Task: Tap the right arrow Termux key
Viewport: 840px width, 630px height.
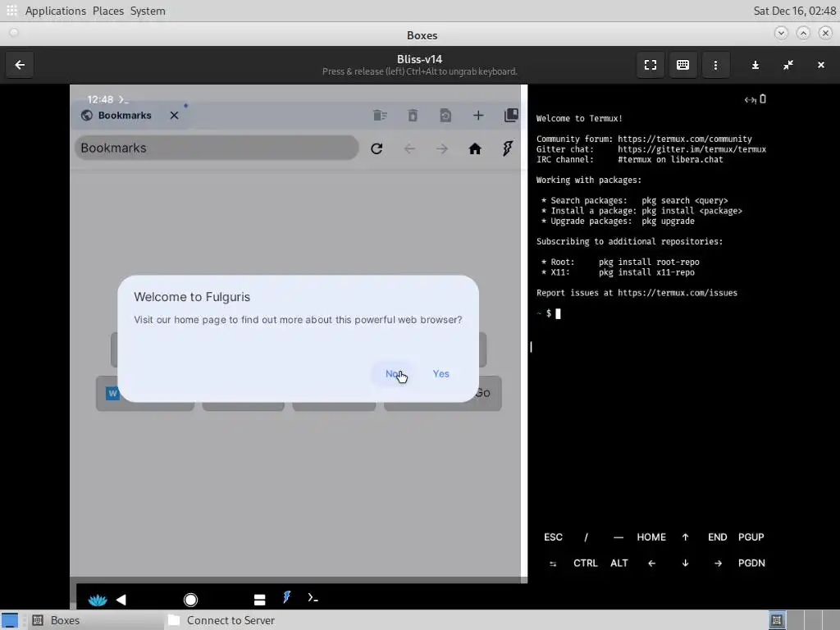Action: [718, 563]
